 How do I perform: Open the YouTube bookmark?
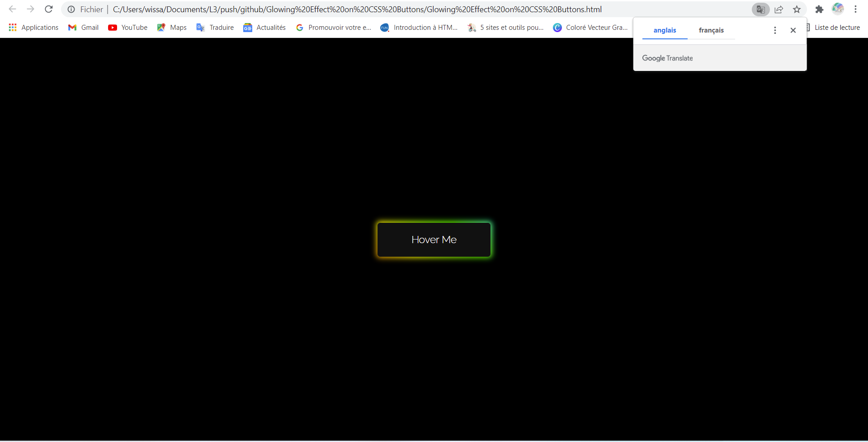(x=127, y=27)
